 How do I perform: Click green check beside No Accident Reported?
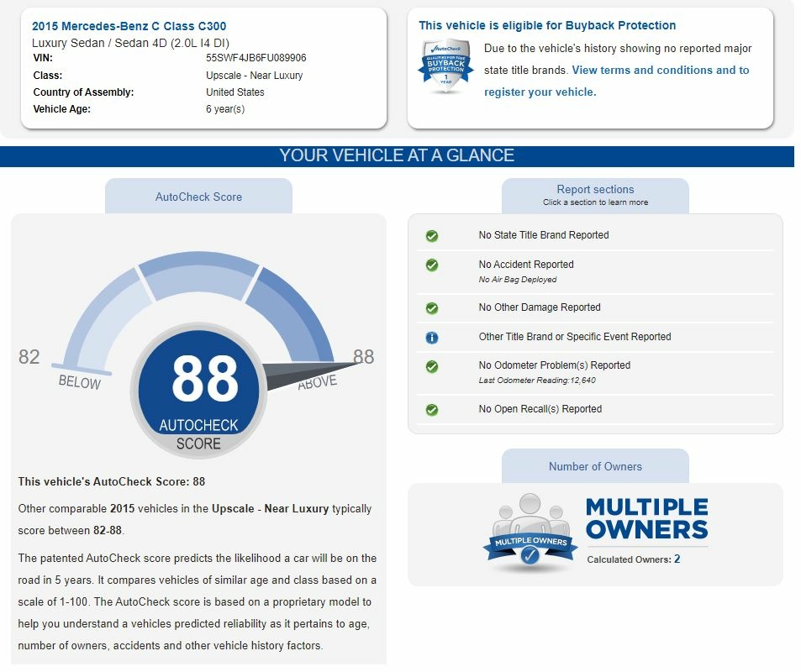click(432, 265)
